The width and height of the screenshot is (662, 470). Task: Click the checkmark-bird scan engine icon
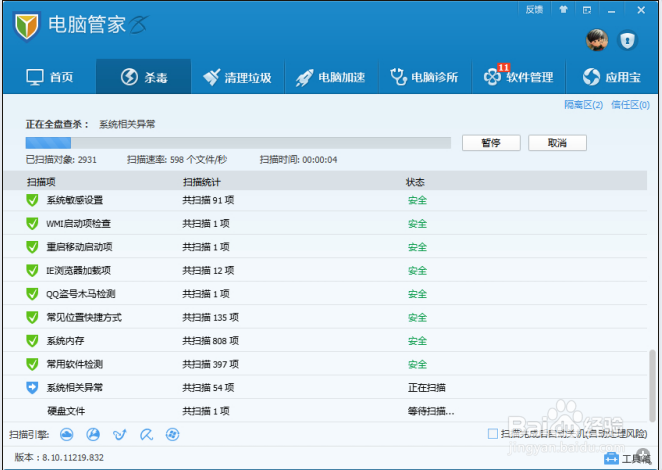pyautogui.click(x=119, y=434)
